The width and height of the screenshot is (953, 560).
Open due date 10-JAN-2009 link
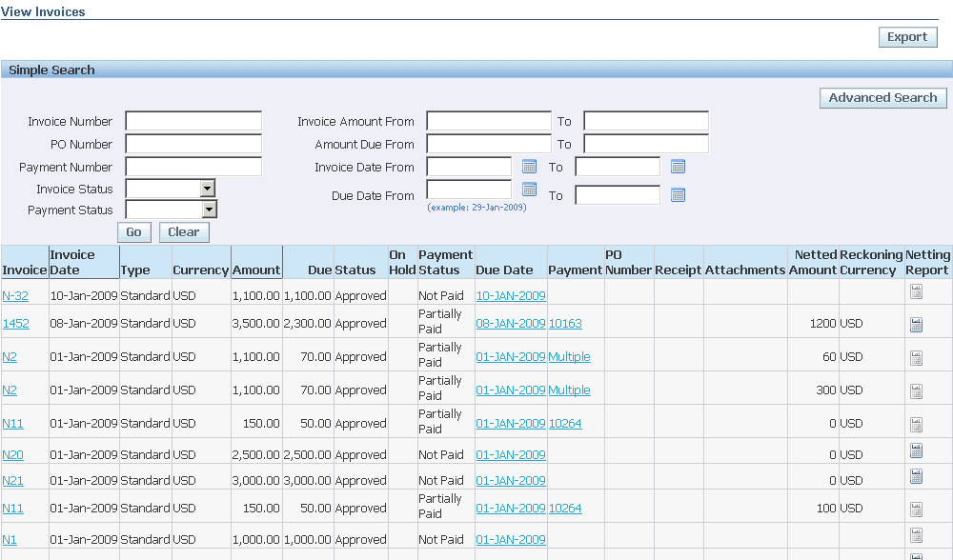(511, 296)
